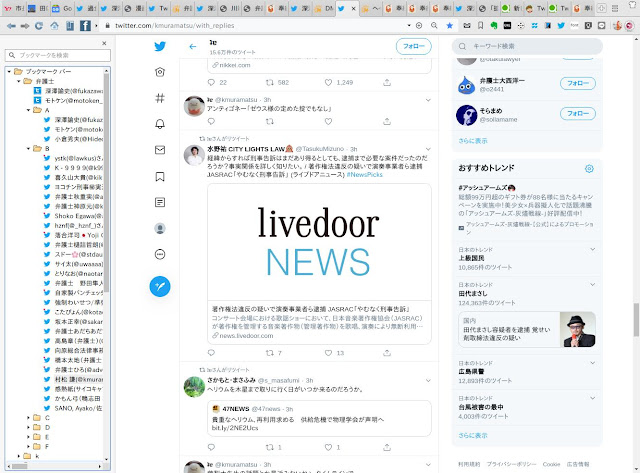Click the Twitter キーワード検索 search field
The height and width of the screenshot is (473, 640).
tap(527, 47)
